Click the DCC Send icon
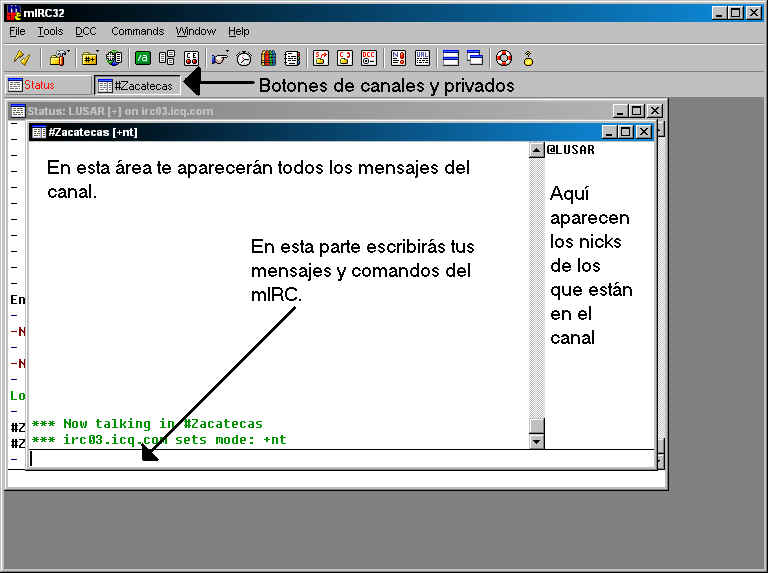This screenshot has height=573, width=768. pyautogui.click(x=321, y=58)
